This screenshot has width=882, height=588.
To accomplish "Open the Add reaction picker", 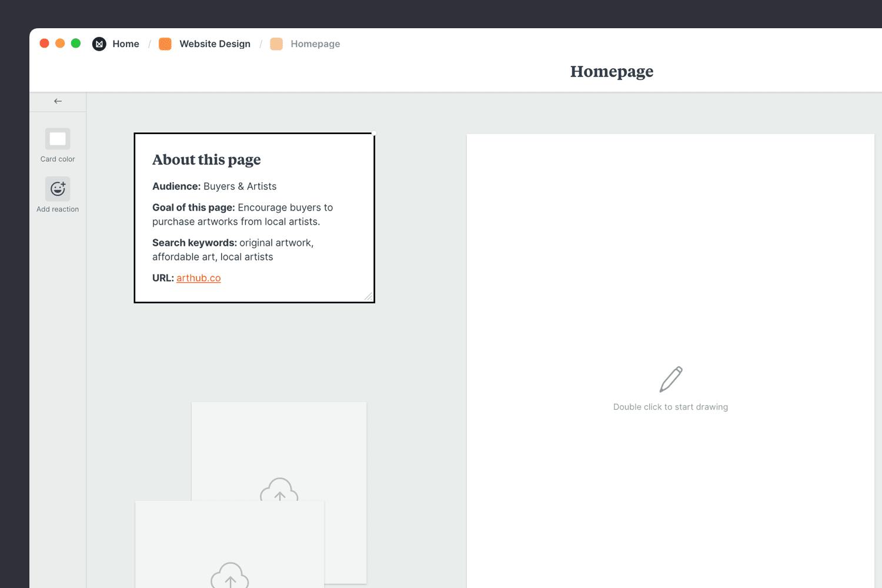I will [57, 189].
